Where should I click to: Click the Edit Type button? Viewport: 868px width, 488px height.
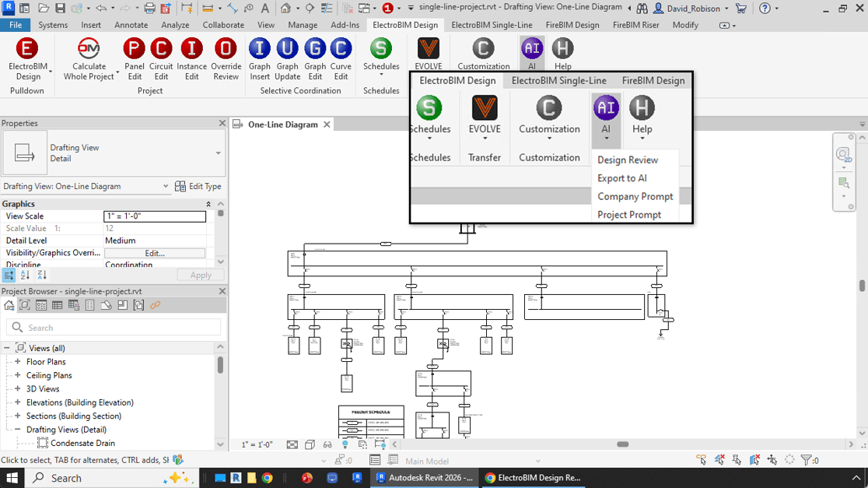198,187
